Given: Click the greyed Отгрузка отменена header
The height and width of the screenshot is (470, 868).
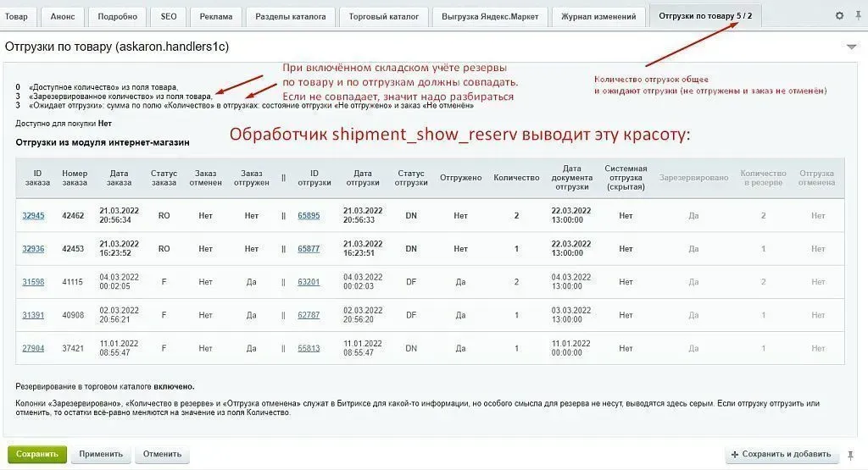Looking at the screenshot, I should [816, 178].
